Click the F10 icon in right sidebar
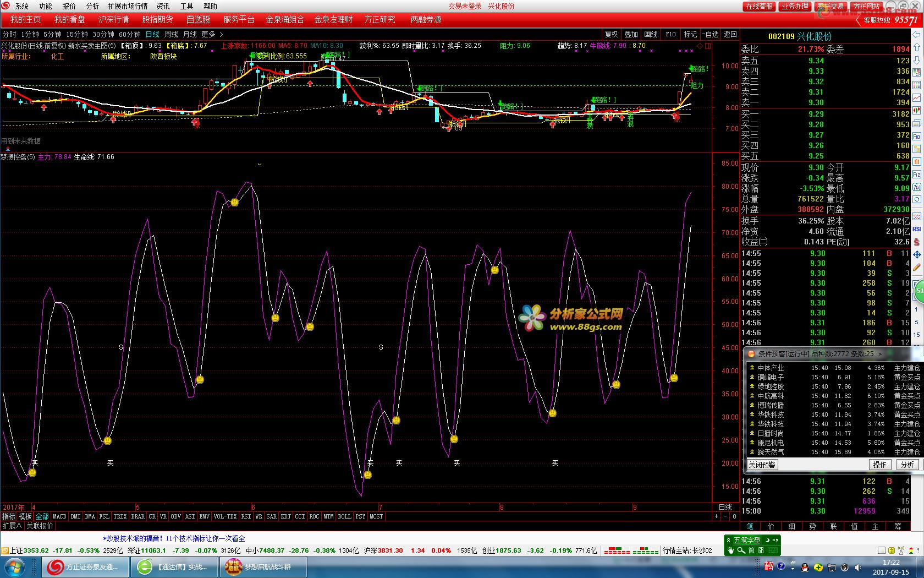Screen dimensions: 924x578 click(x=917, y=136)
